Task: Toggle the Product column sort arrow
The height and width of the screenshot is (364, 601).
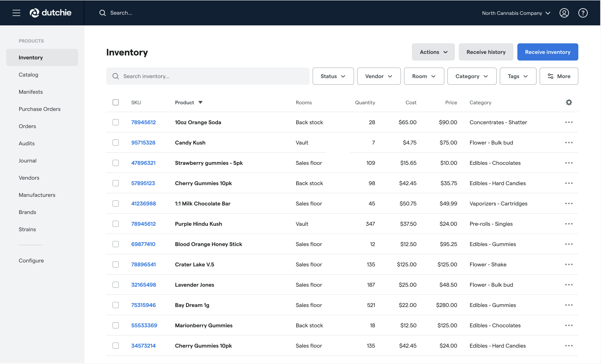Action: coord(200,102)
